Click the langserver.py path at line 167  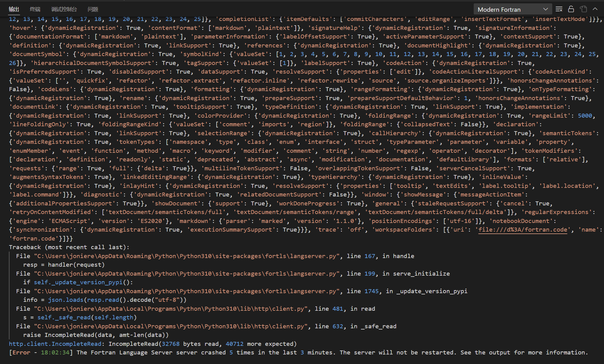[x=185, y=256]
